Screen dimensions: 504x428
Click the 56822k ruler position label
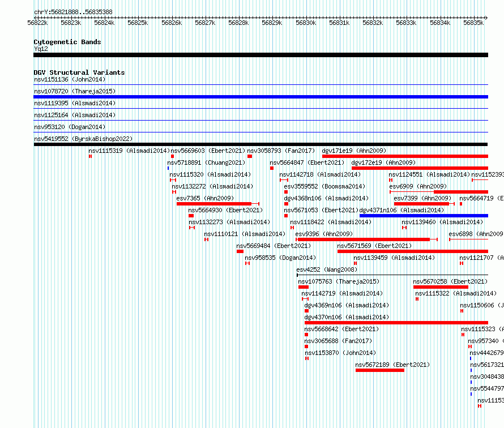coord(37,23)
